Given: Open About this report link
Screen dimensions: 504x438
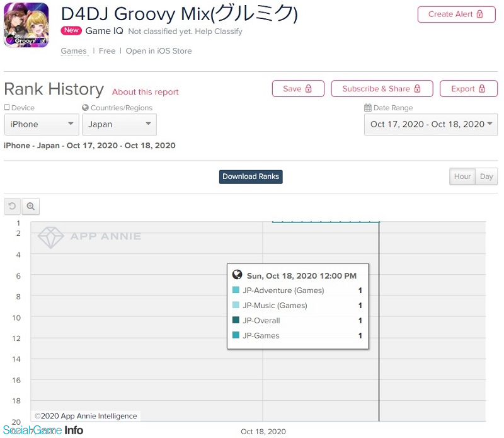Looking at the screenshot, I should [146, 92].
